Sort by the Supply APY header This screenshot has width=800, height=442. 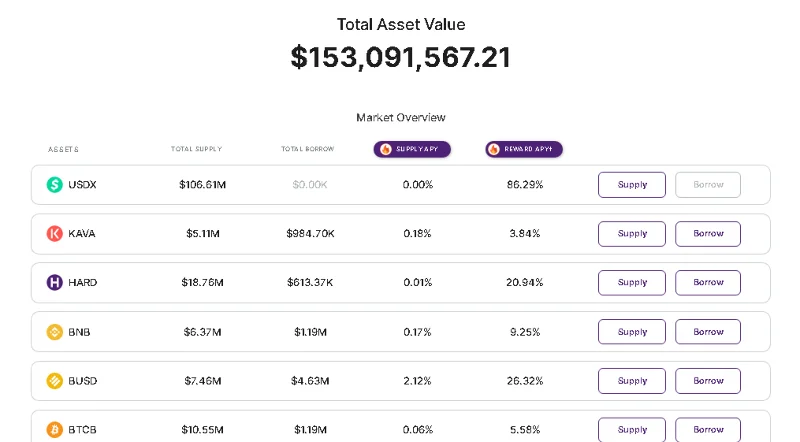[412, 149]
